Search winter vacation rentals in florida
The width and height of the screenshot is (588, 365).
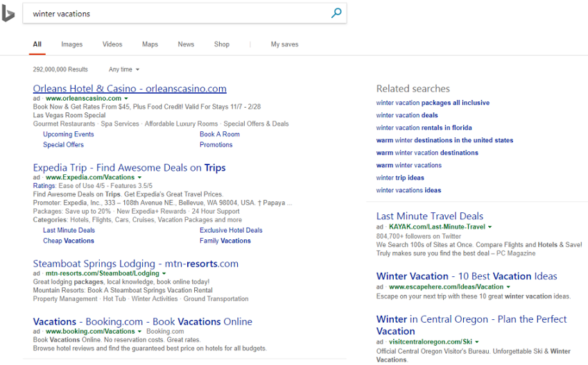(424, 128)
